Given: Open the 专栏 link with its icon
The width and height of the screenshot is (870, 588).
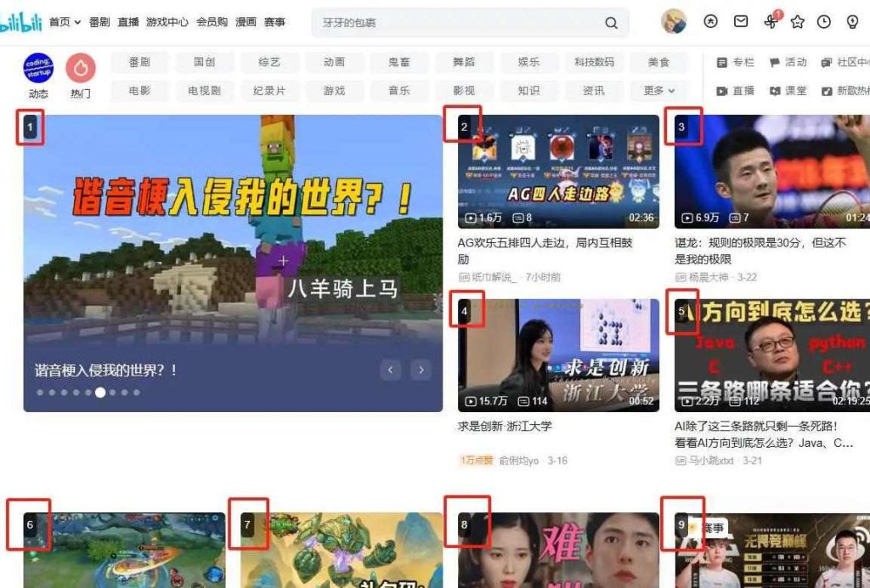Looking at the screenshot, I should [735, 62].
